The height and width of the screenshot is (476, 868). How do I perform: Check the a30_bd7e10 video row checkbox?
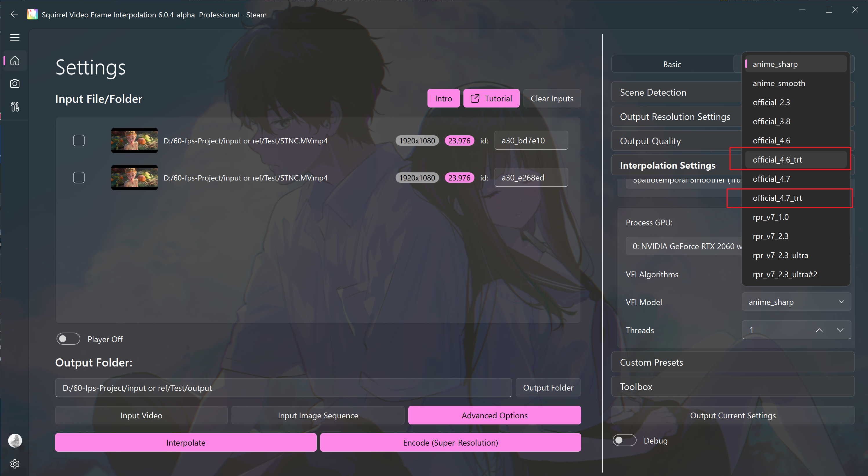coord(79,141)
